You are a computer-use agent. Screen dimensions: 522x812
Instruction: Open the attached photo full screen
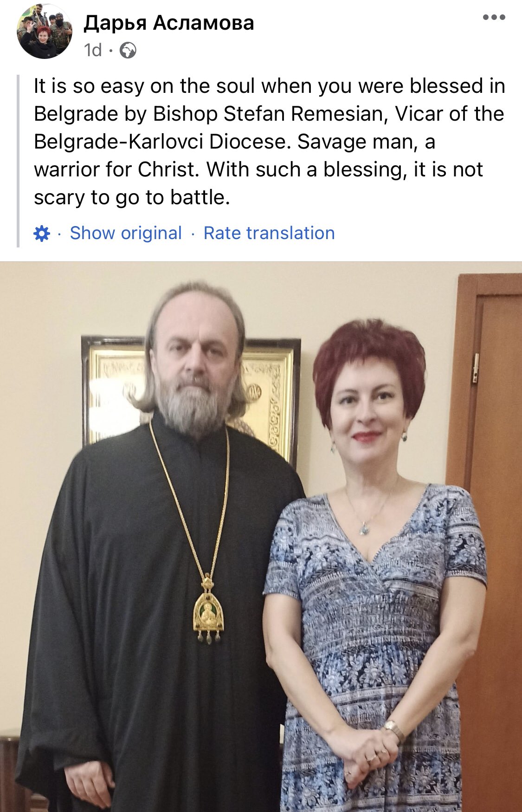click(261, 537)
